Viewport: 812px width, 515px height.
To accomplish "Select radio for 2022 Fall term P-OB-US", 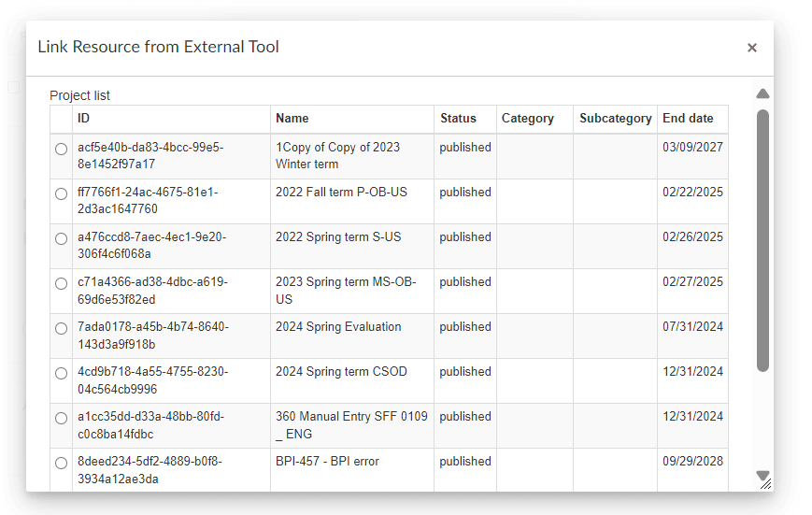I will point(61,193).
